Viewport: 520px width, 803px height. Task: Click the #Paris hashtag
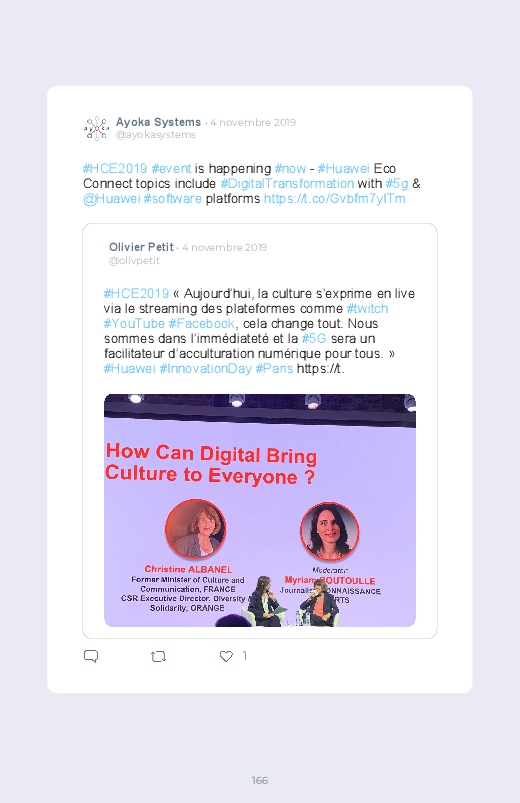point(274,368)
